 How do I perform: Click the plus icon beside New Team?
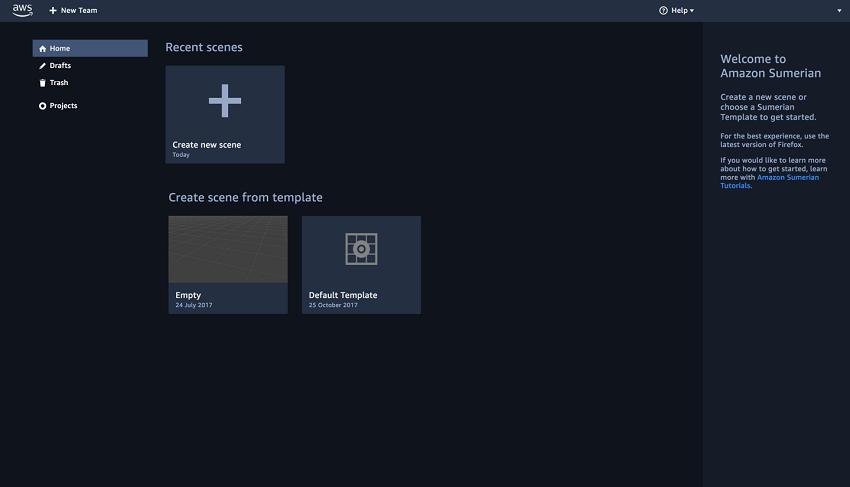coord(53,10)
